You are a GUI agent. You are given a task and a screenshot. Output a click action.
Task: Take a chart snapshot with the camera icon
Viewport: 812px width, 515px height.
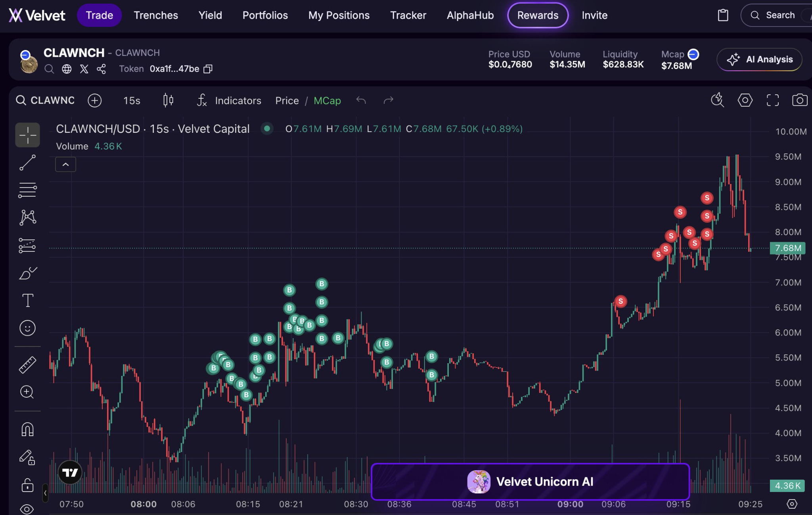(x=799, y=100)
